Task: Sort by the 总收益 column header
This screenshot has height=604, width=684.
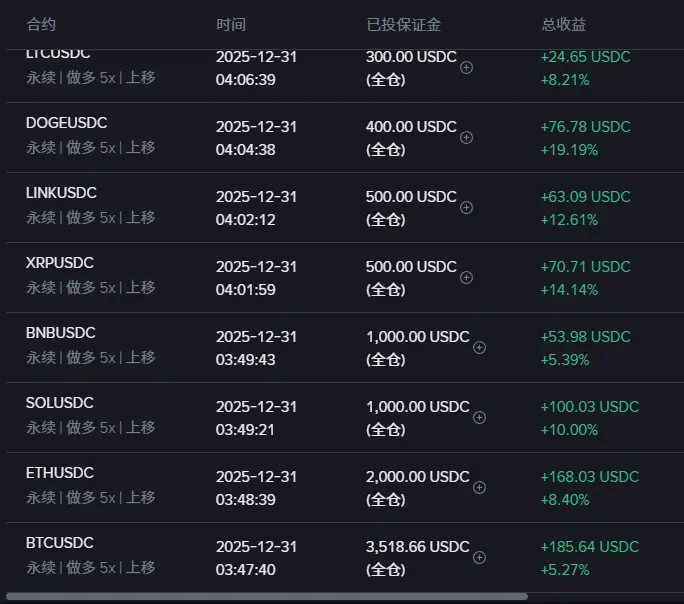Action: [x=564, y=24]
